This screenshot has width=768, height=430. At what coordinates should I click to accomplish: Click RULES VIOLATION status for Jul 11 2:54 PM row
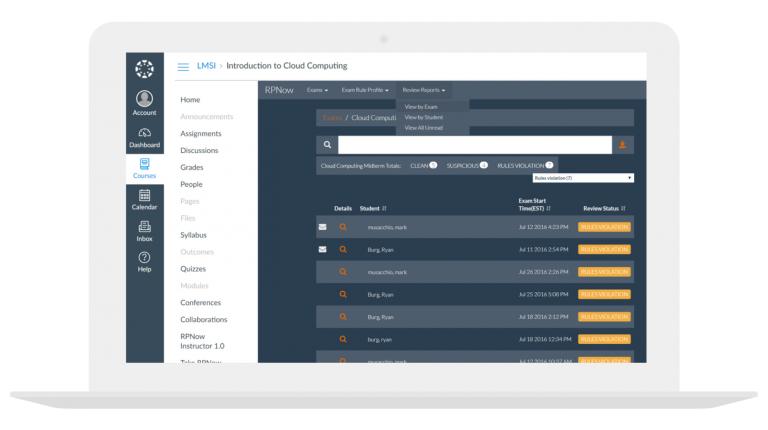tap(604, 250)
